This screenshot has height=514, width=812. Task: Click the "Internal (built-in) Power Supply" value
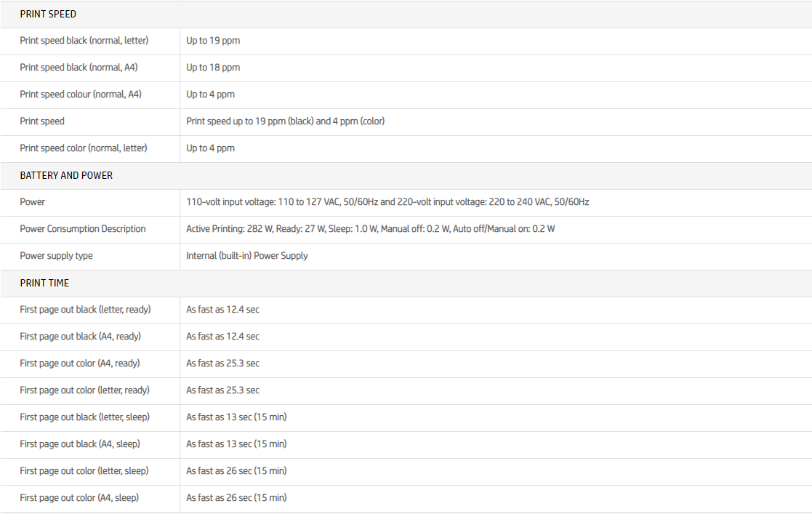[247, 256]
